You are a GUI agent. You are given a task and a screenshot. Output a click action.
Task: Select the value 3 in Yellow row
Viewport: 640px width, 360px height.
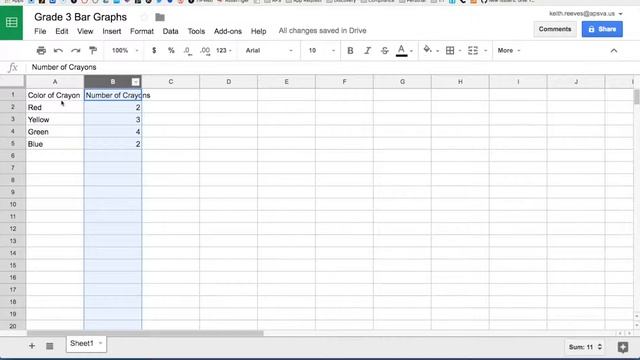tap(113, 120)
